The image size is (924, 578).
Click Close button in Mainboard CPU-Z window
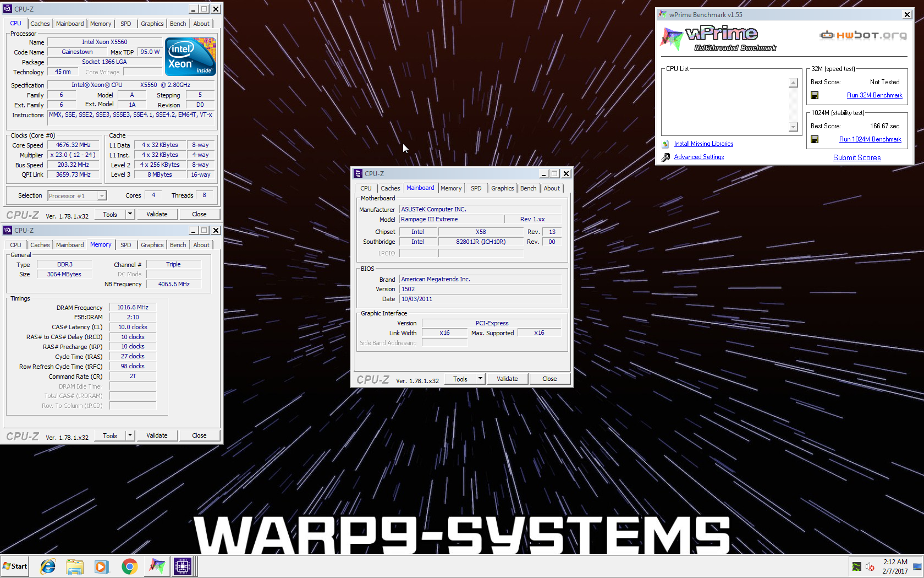[549, 379]
